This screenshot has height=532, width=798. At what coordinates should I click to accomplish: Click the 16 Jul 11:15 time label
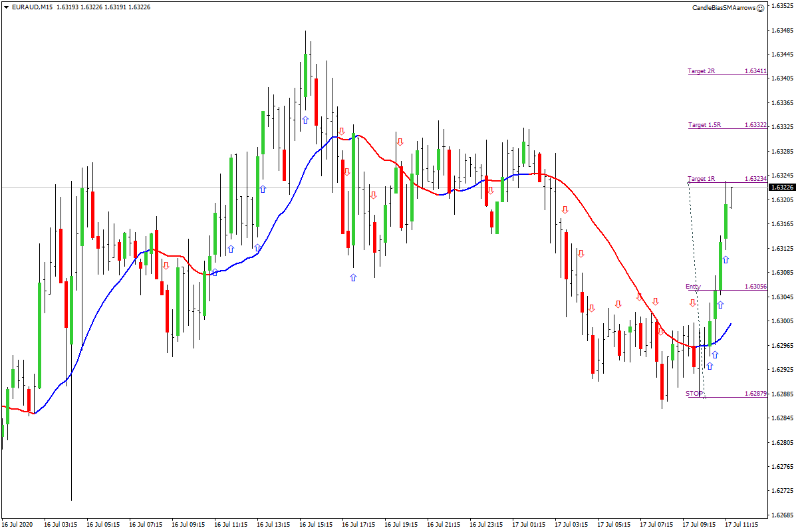point(231,525)
